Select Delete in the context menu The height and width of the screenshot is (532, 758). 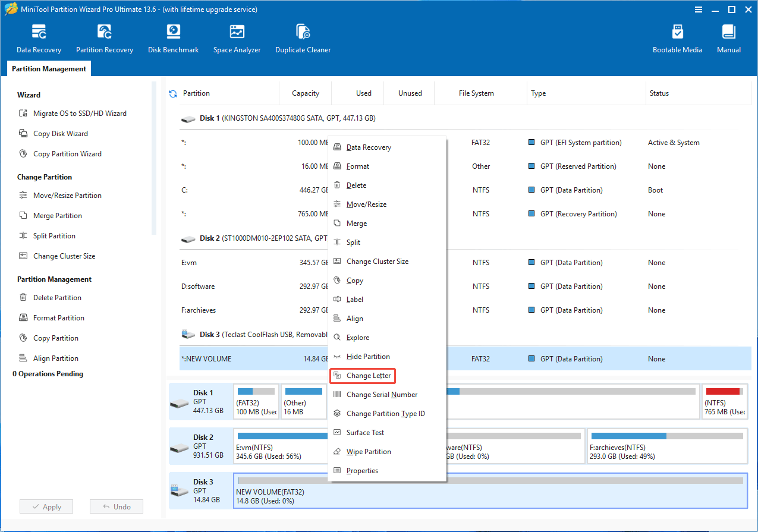pyautogui.click(x=387, y=185)
